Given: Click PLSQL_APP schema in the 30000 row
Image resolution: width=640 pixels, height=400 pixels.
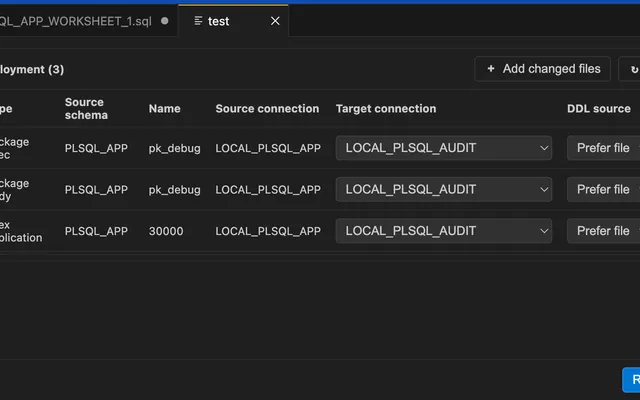Looking at the screenshot, I should [96, 231].
